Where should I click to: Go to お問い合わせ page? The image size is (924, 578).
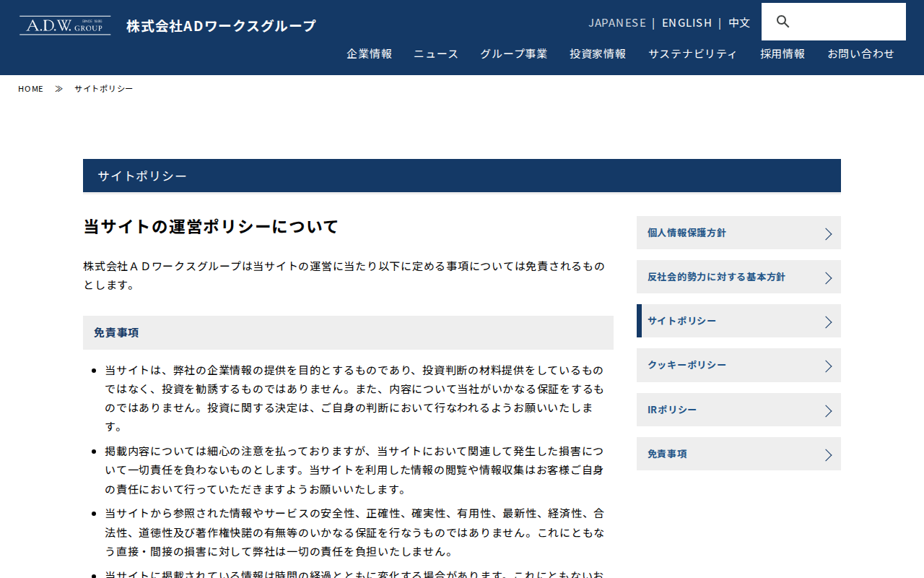click(860, 53)
